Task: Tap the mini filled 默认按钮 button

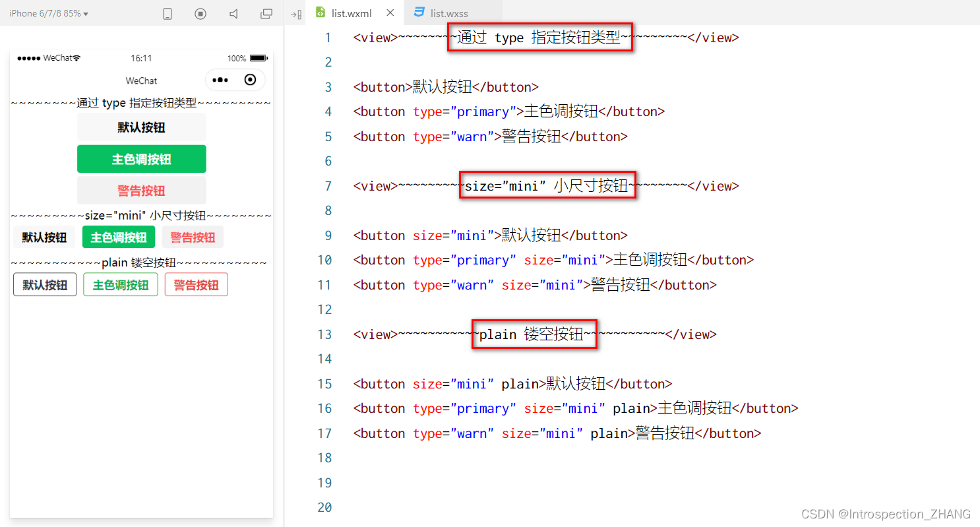Action: (44, 237)
